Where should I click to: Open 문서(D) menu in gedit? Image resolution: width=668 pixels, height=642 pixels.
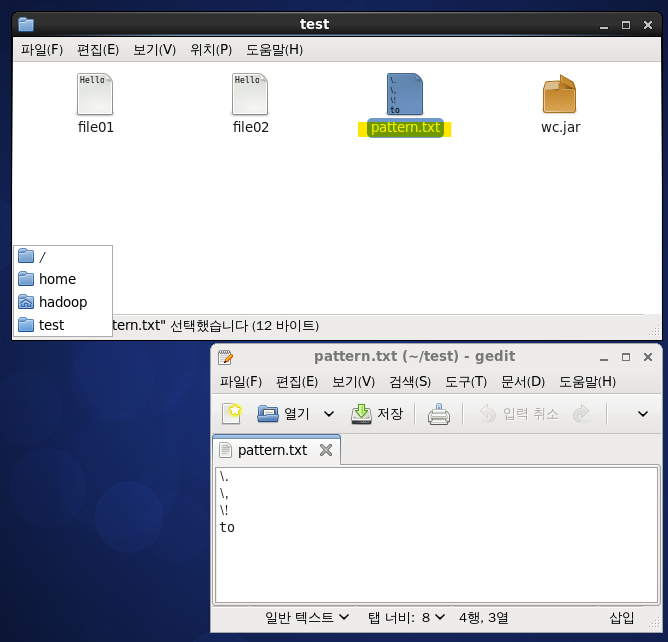pos(523,381)
